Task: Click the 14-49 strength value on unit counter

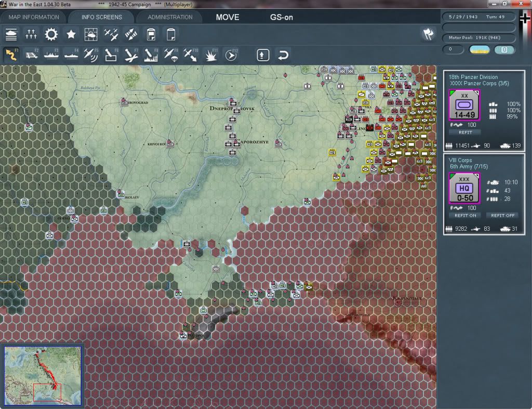Action: (464, 115)
